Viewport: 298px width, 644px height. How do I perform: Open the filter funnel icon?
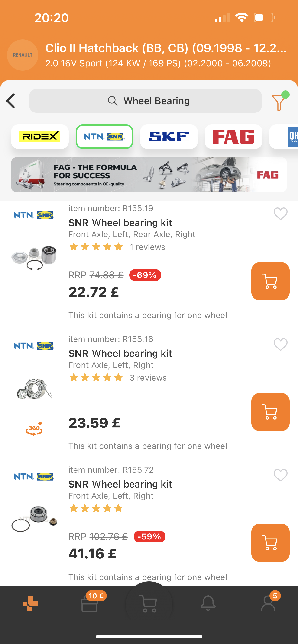pyautogui.click(x=279, y=102)
